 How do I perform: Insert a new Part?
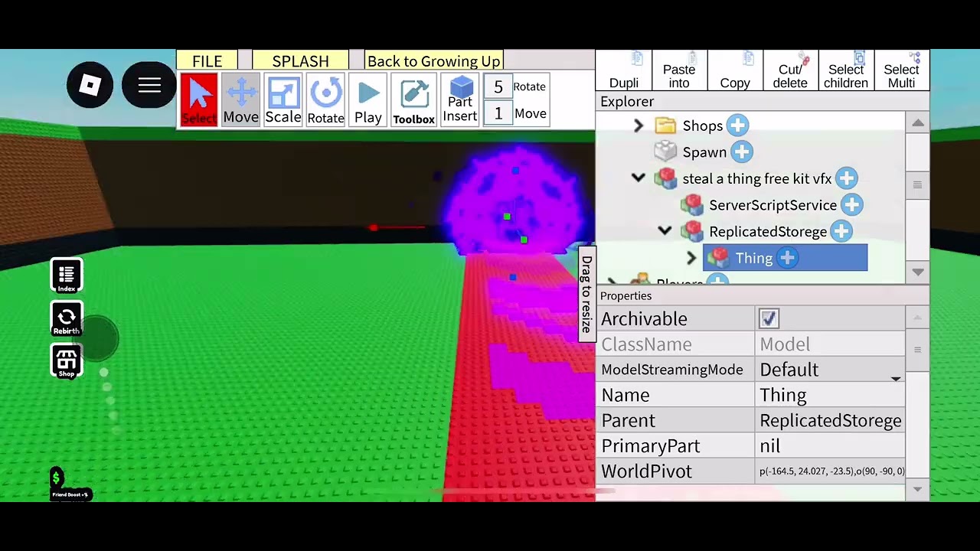click(460, 99)
